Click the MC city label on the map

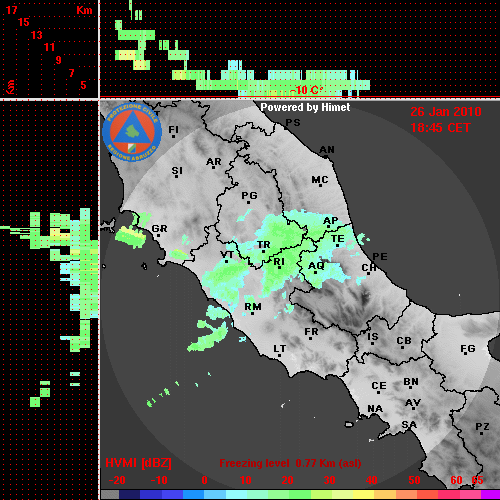click(320, 180)
